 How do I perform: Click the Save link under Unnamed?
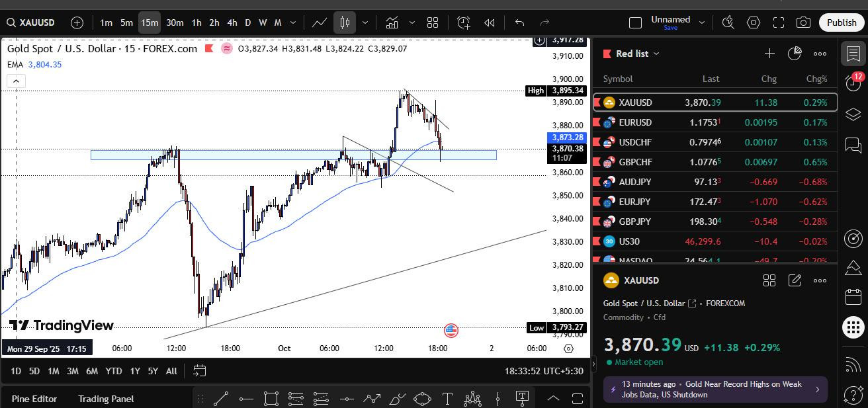(670, 28)
